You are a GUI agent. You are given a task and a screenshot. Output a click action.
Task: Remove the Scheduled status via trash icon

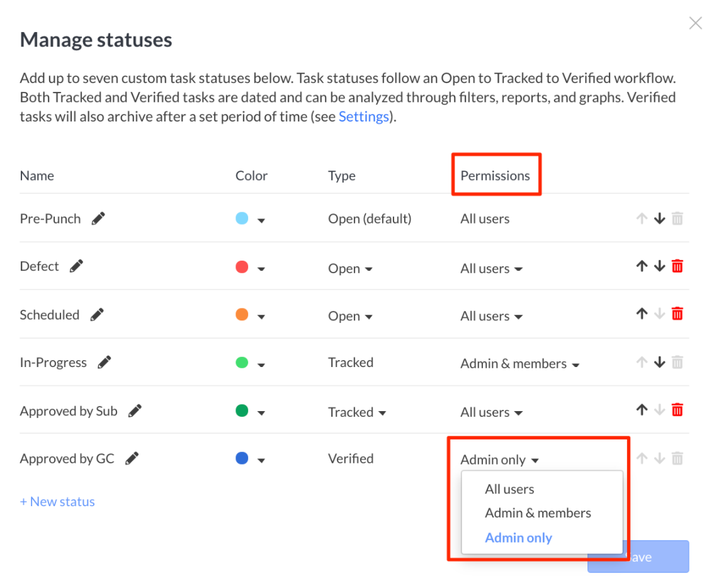pyautogui.click(x=677, y=314)
